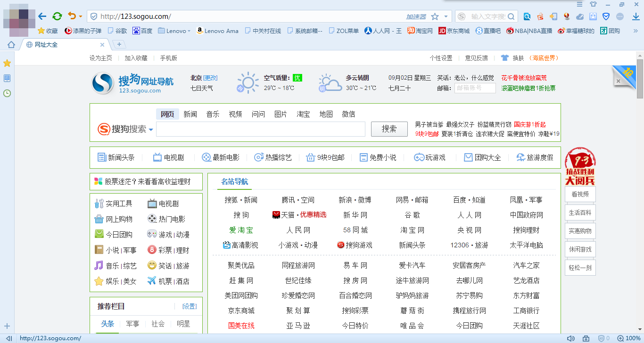Open sidebar favorites star icon

(7, 63)
